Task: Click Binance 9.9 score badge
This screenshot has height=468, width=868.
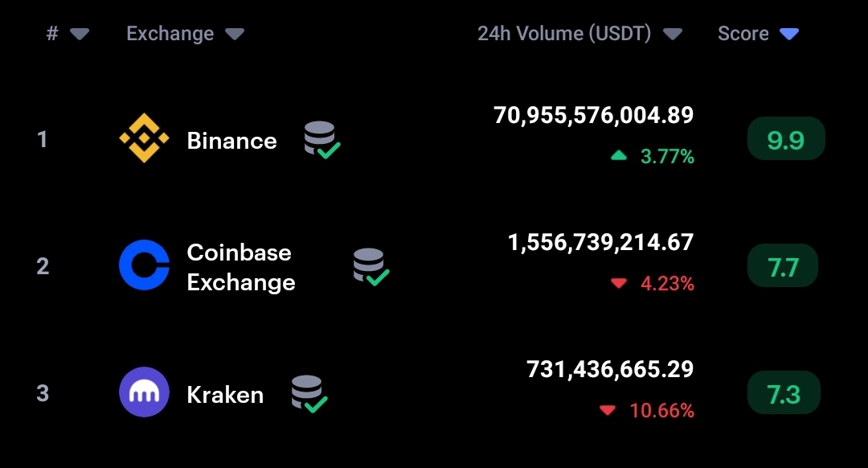Action: [x=785, y=140]
